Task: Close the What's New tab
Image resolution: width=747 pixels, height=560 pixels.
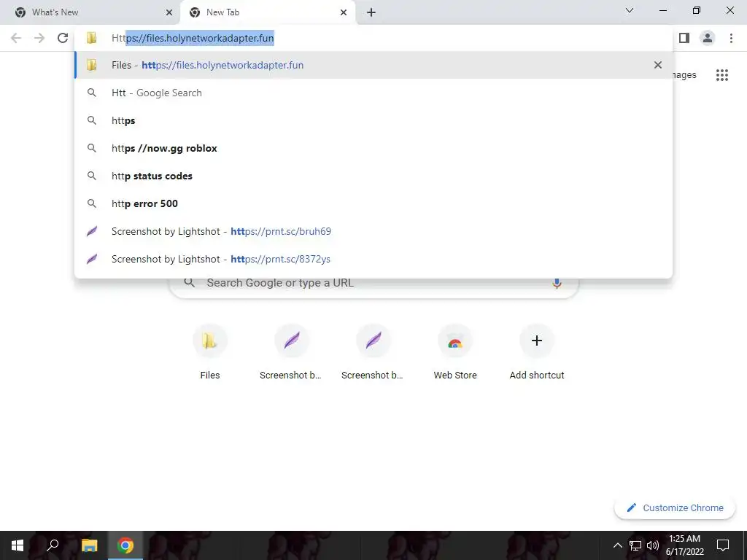Action: tap(169, 12)
